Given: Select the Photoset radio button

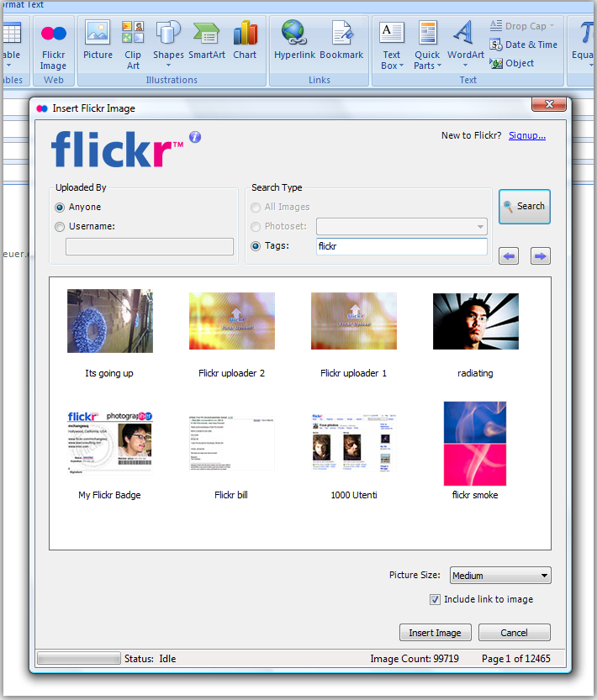Looking at the screenshot, I should 256,227.
